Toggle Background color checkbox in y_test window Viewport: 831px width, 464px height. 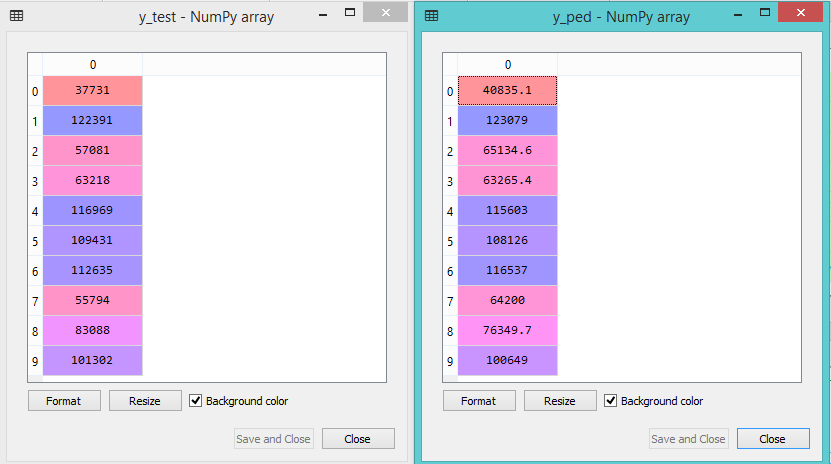[196, 401]
